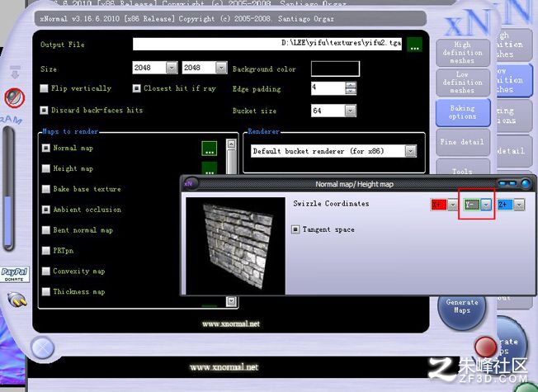Toggle Ambient occlusion checkbox
This screenshot has height=392, width=538.
(45, 210)
